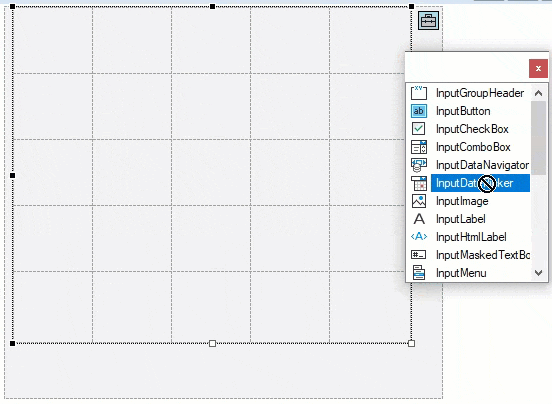Select the InputGroupHeader text entry
This screenshot has height=404, width=552.
[480, 93]
